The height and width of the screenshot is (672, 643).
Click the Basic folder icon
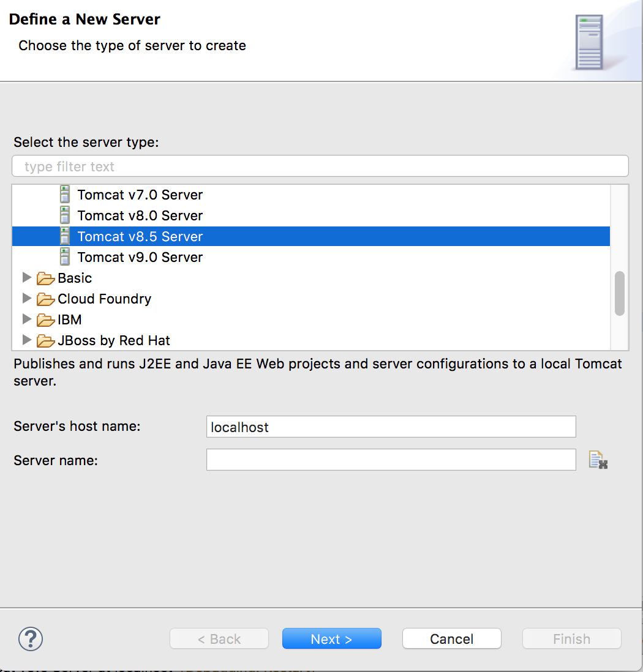[45, 278]
